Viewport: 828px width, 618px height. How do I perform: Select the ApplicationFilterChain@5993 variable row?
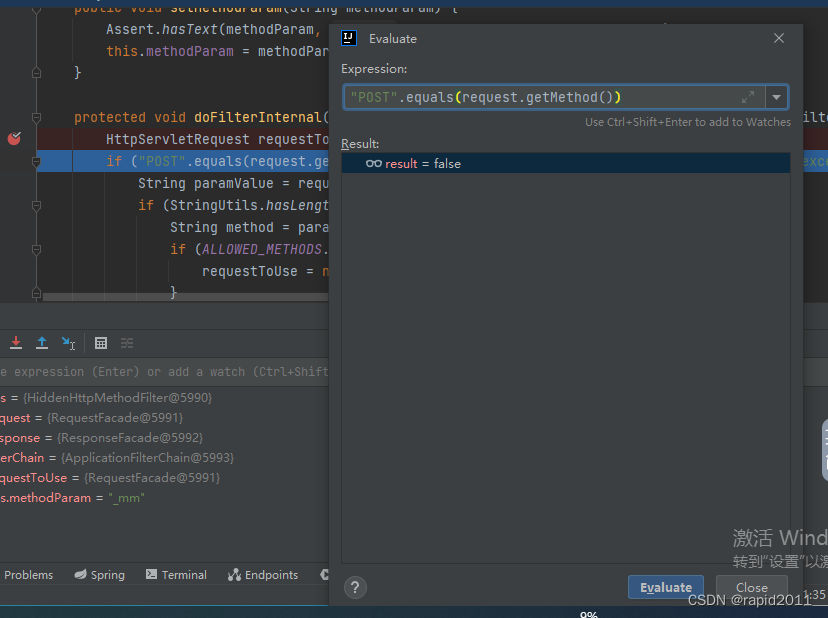pyautogui.click(x=164, y=458)
